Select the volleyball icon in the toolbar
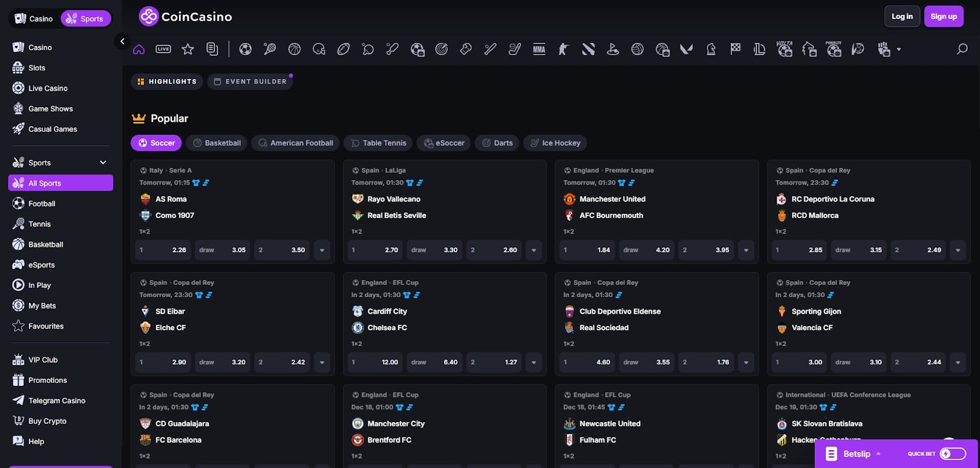This screenshot has height=468, width=980. pyautogui.click(x=638, y=49)
